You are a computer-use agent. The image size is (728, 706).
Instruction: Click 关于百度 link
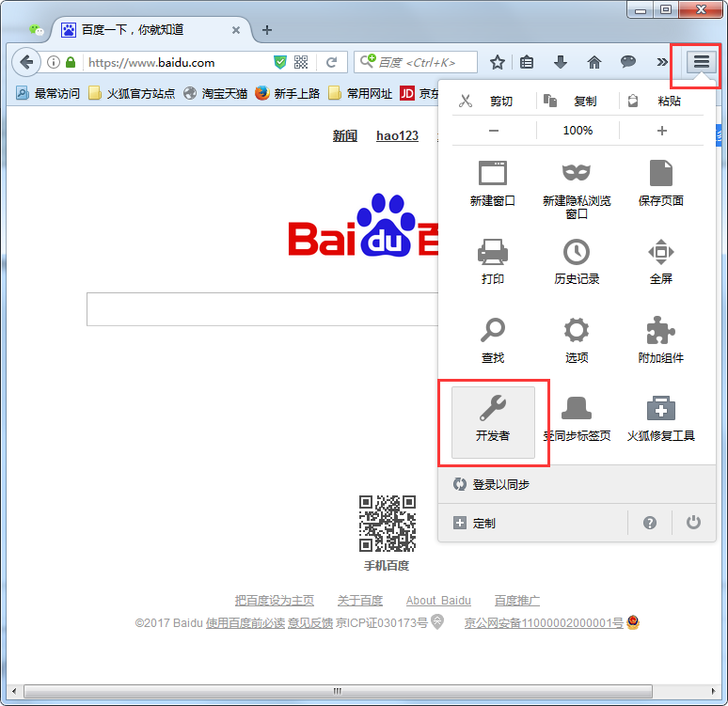(360, 600)
